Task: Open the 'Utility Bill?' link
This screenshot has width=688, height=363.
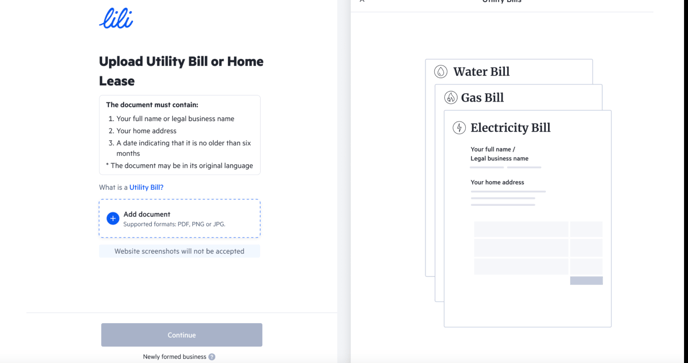Action: click(x=146, y=187)
